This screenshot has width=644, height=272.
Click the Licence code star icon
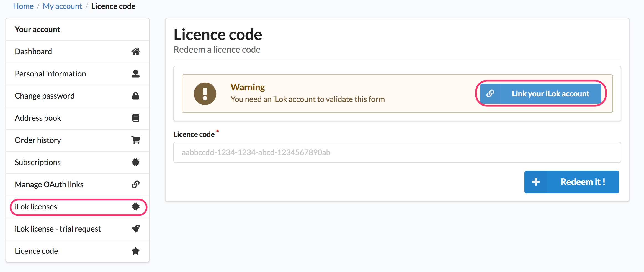(x=135, y=251)
